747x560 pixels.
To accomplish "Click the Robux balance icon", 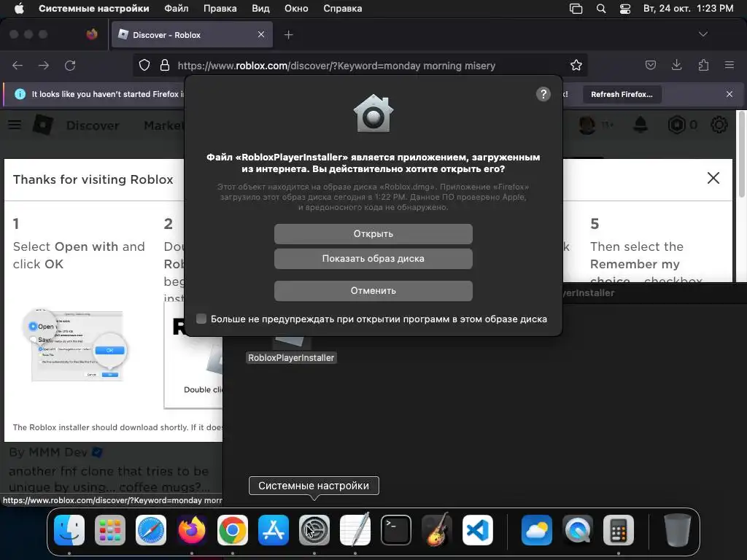I will tap(676, 125).
